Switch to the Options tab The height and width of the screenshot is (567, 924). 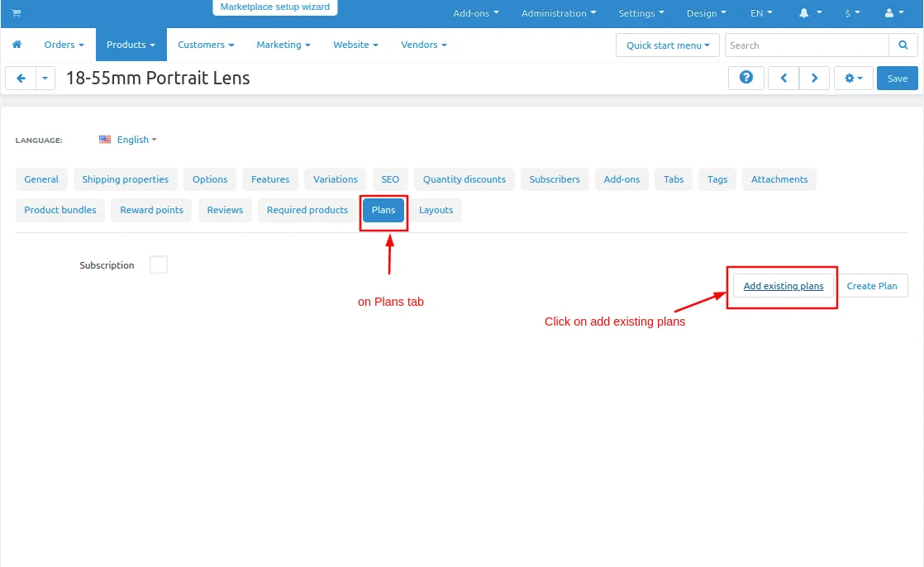210,179
